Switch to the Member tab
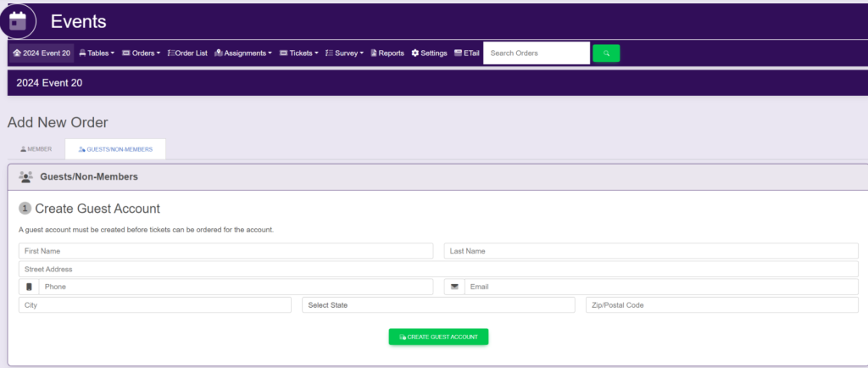Viewport: 868px width, 368px height. [36, 149]
